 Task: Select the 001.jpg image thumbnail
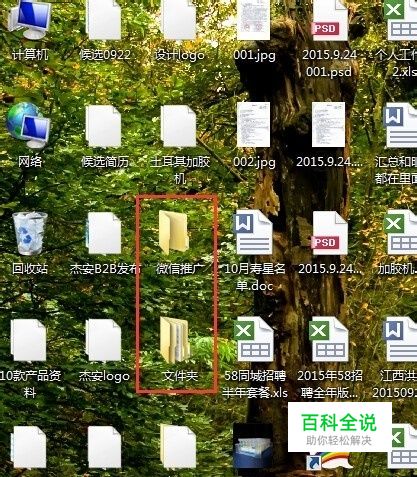point(253,20)
